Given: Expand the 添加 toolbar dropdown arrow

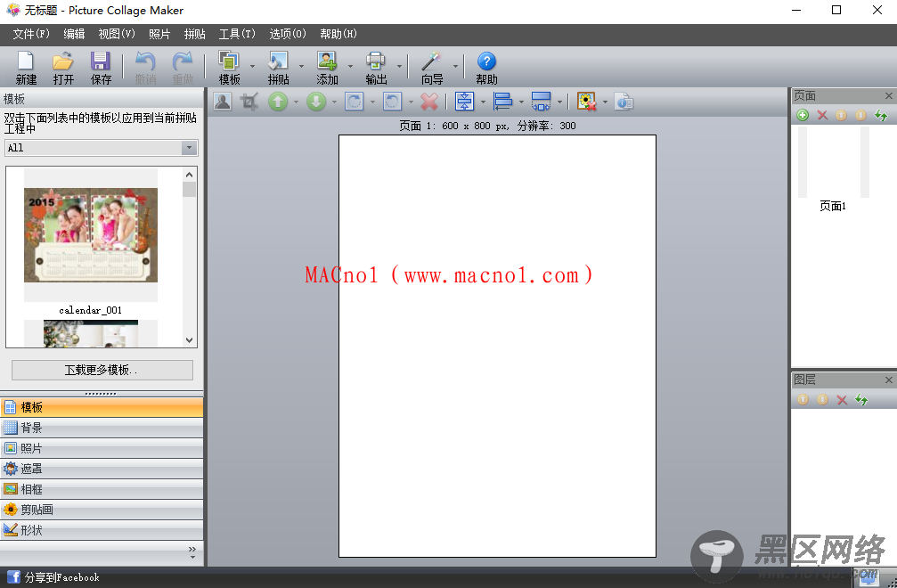Looking at the screenshot, I should point(351,66).
